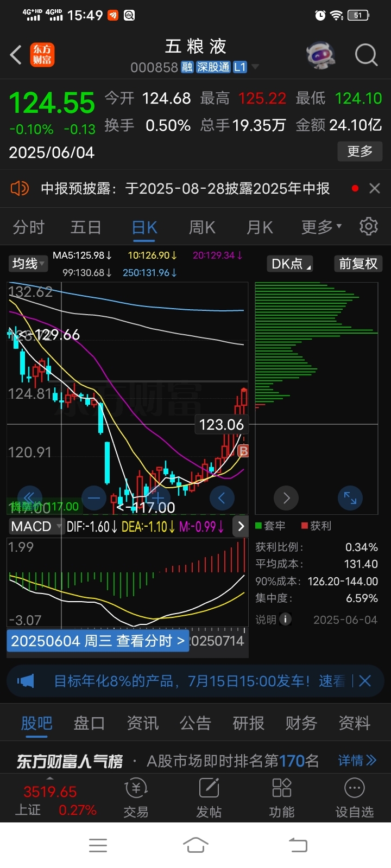Open the 财务 tab
Image resolution: width=391 pixels, height=868 pixels.
pyautogui.click(x=301, y=723)
